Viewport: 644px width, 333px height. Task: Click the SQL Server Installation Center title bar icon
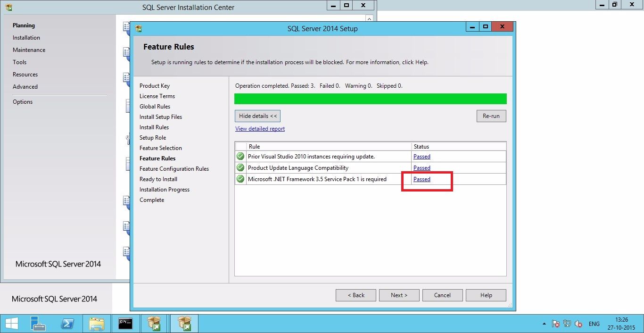click(x=8, y=7)
